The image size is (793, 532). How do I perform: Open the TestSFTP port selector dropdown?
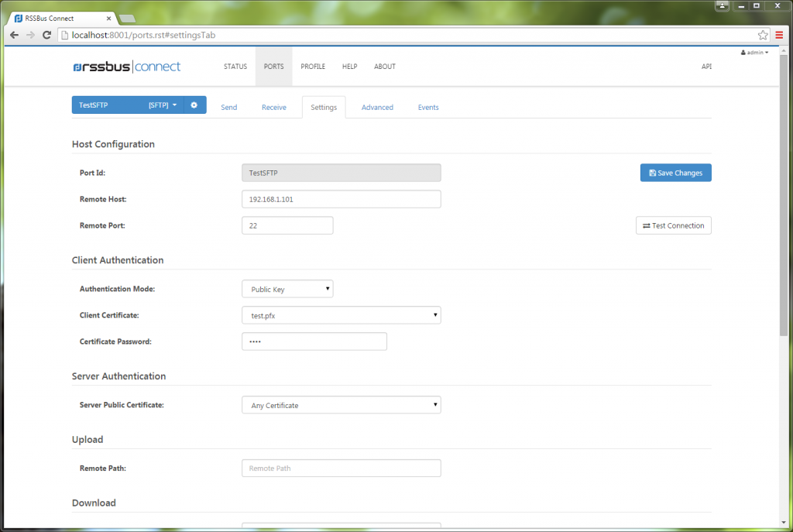click(x=128, y=105)
